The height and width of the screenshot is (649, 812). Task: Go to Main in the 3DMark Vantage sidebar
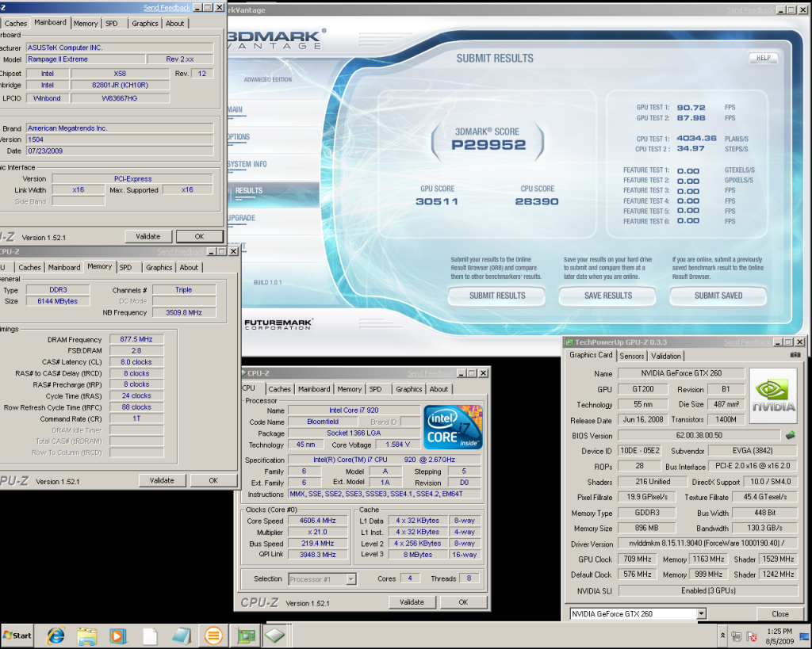coord(235,109)
